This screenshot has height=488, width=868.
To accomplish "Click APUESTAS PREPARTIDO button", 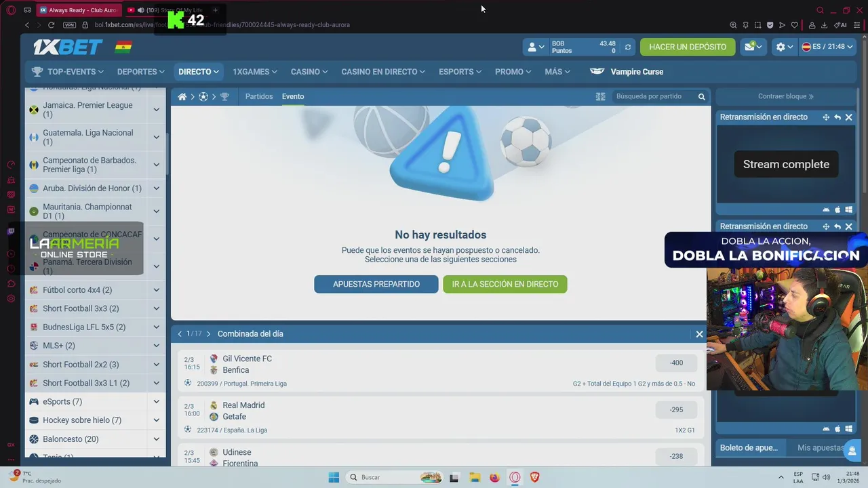I will (x=376, y=284).
